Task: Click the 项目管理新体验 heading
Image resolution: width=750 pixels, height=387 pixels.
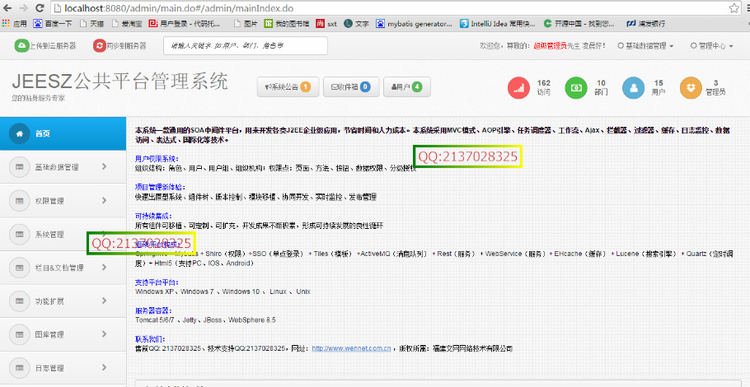Action: tap(160, 187)
